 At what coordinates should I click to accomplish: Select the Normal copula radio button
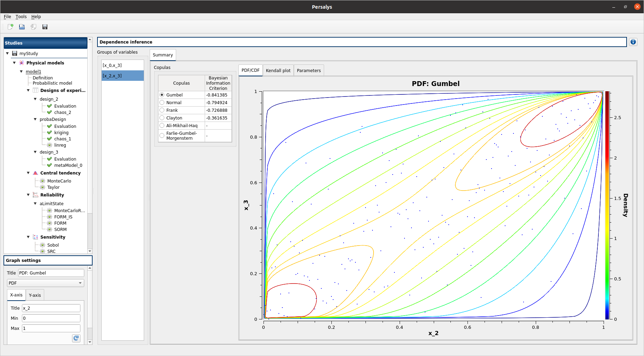tap(162, 103)
